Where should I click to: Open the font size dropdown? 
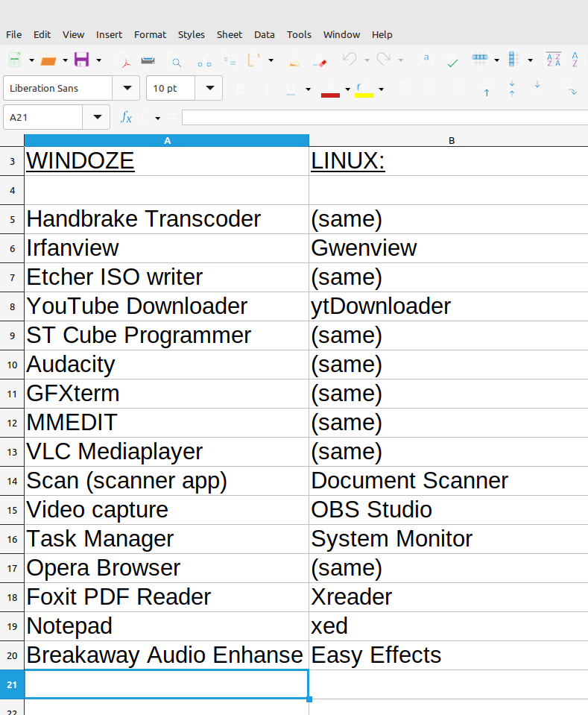point(209,88)
